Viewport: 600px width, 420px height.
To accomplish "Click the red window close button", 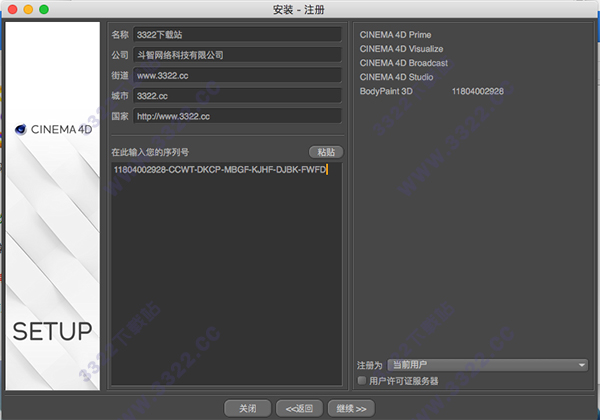I will click(13, 9).
